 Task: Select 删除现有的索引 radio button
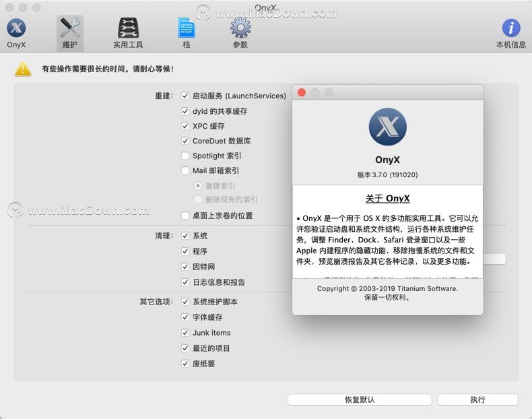[x=198, y=199]
